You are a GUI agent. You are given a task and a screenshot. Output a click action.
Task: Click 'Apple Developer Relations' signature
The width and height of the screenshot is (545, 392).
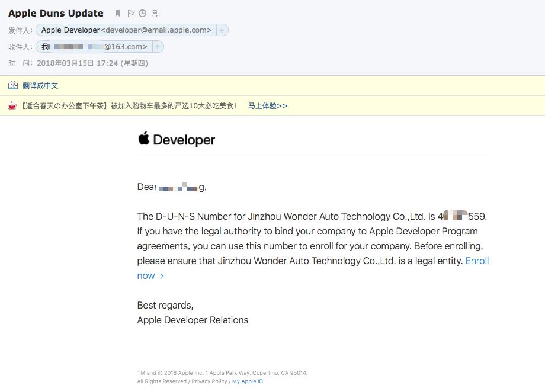(193, 320)
